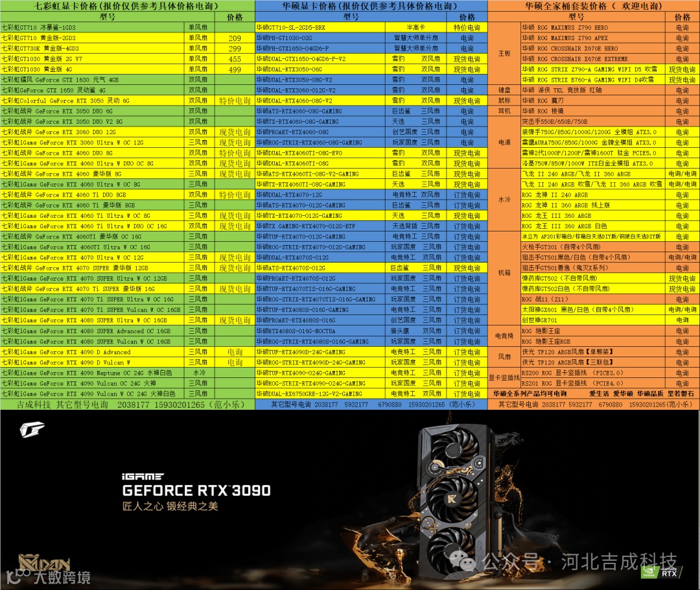Select 侠光 TF120 ARGB风扇【三联包】 row
The width and height of the screenshot is (700, 590).
point(611,362)
